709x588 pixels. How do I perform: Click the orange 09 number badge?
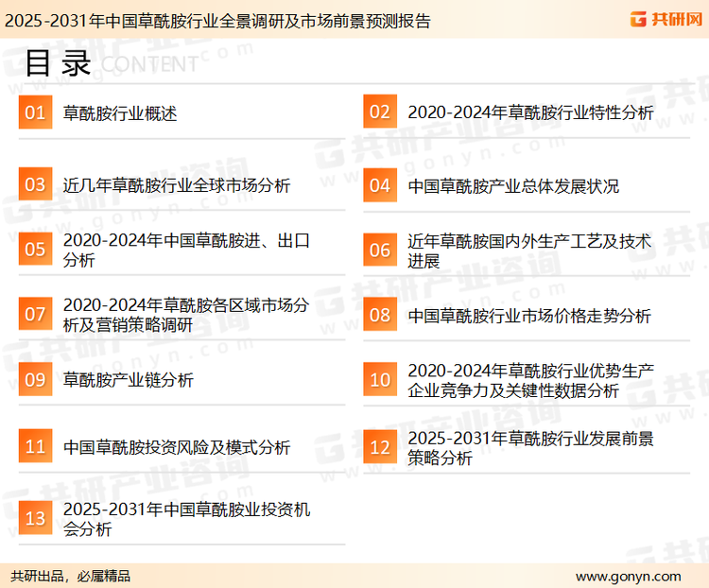(35, 379)
